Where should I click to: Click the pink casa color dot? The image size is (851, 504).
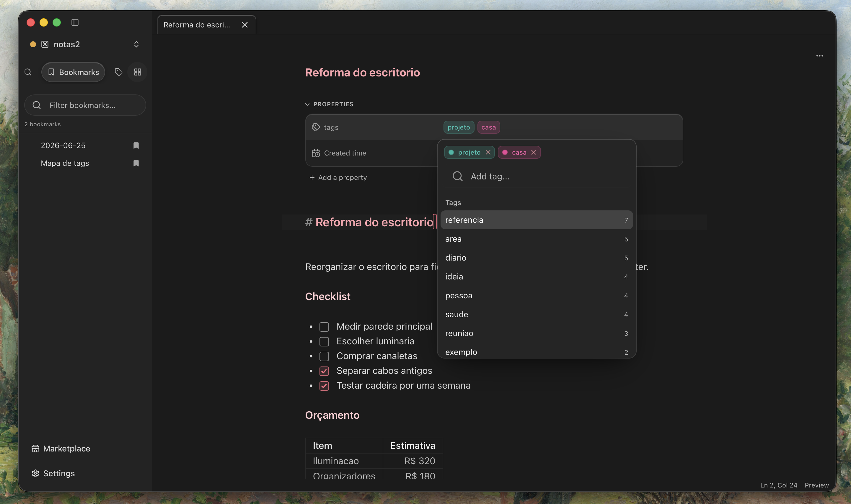(505, 152)
